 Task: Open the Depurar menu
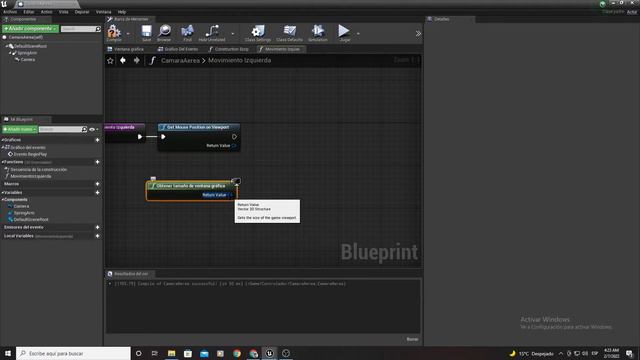coord(82,12)
